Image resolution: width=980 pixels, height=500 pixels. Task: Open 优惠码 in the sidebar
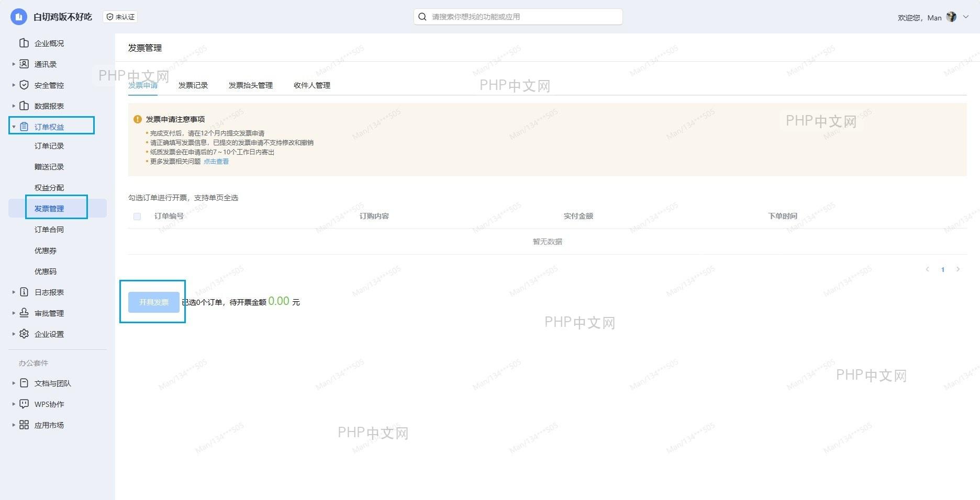click(46, 271)
